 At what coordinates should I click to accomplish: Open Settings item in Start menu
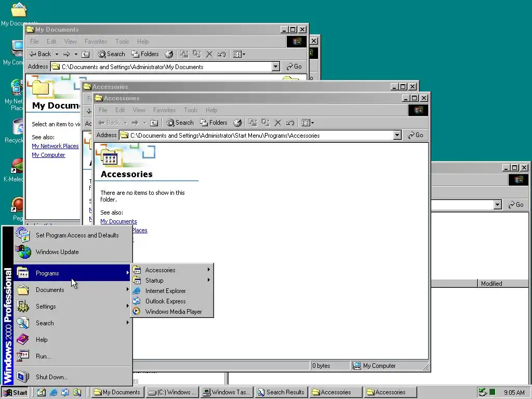tap(72, 307)
